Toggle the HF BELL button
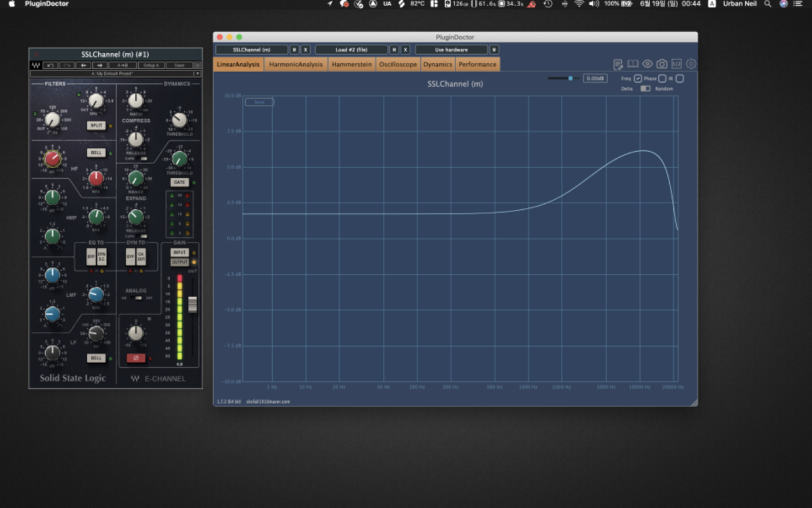Viewport: 812px width, 508px height. click(x=96, y=153)
